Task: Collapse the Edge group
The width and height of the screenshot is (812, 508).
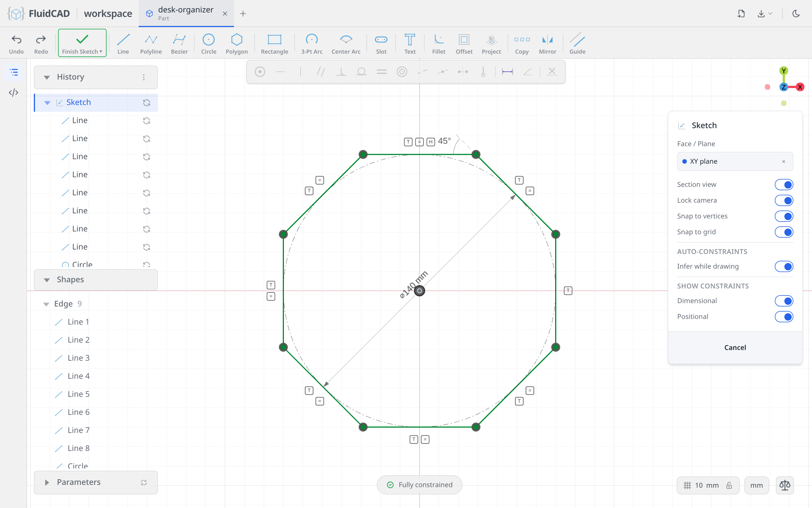Action: (x=46, y=304)
